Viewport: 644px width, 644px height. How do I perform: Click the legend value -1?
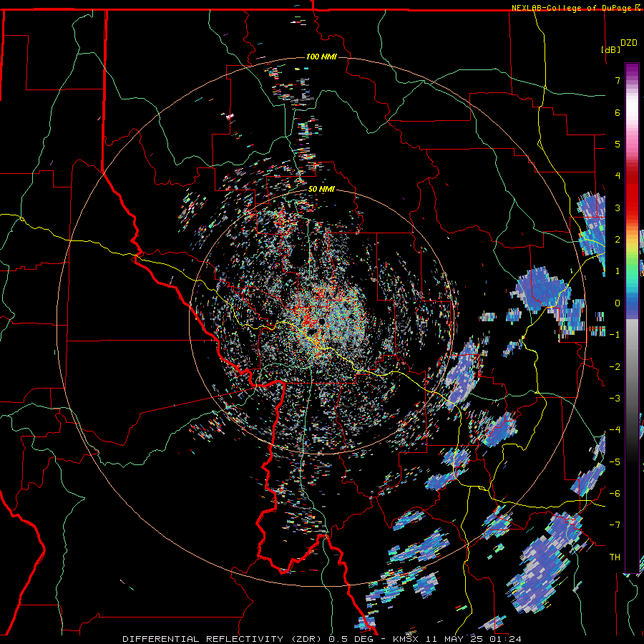click(615, 334)
